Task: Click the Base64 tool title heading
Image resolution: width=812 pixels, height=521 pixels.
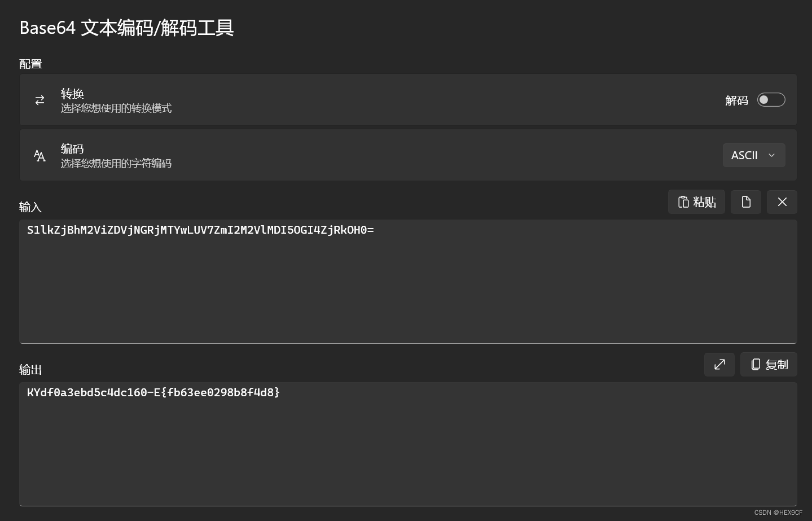Action: [126, 28]
